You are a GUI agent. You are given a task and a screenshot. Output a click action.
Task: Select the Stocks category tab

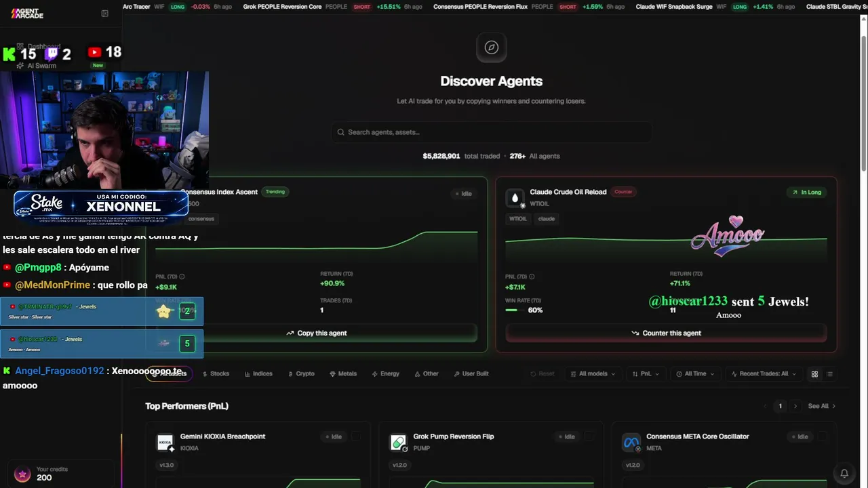click(215, 374)
